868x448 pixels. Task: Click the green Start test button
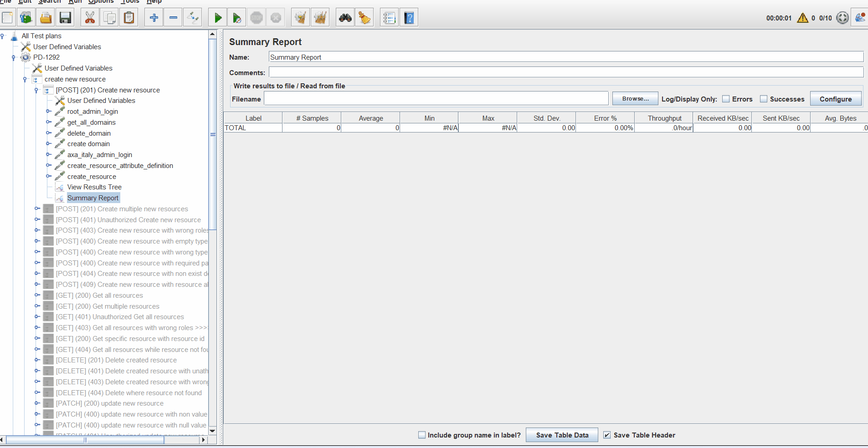click(218, 18)
